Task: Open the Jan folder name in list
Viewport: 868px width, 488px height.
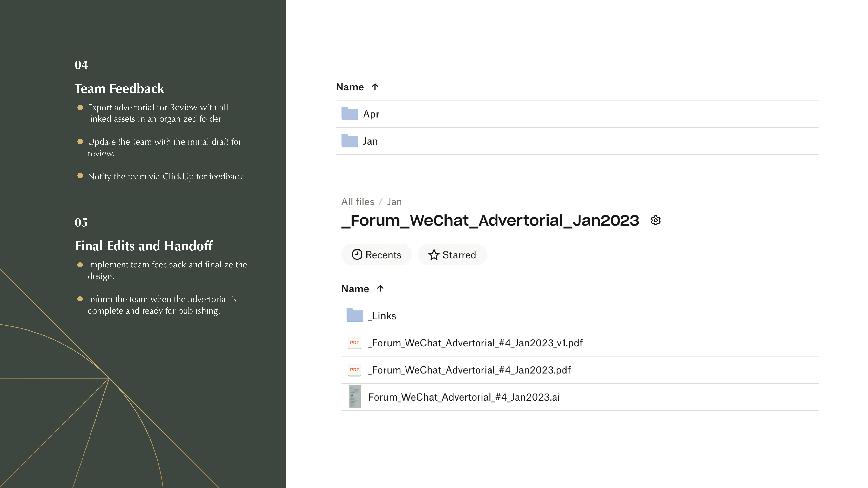Action: click(x=370, y=141)
